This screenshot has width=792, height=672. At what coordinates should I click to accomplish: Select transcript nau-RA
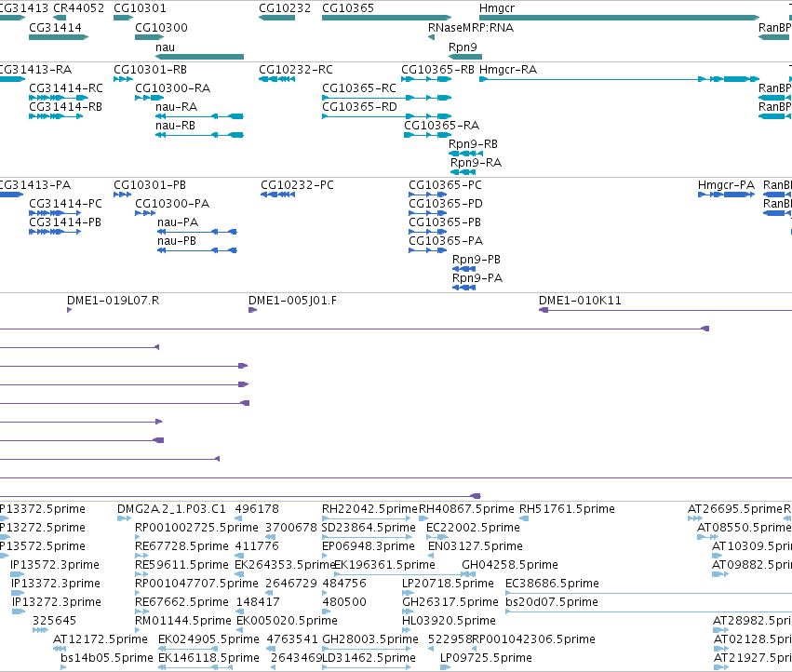[x=199, y=116]
